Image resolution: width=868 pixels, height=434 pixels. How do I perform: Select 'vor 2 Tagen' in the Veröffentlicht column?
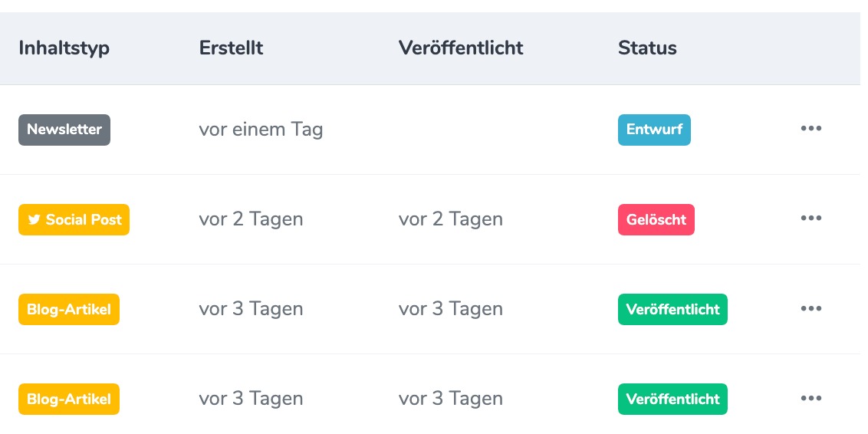tap(451, 219)
